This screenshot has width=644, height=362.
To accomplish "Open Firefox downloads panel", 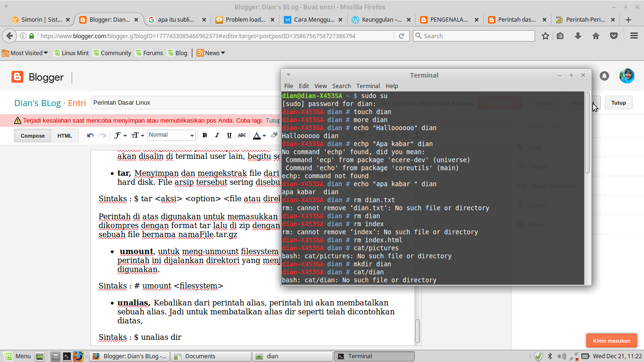I will (578, 36).
